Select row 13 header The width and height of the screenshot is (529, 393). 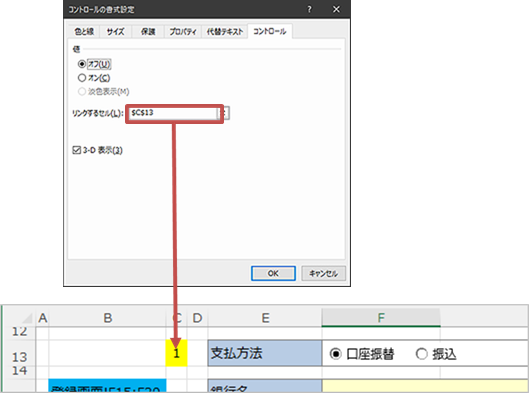[x=19, y=357]
